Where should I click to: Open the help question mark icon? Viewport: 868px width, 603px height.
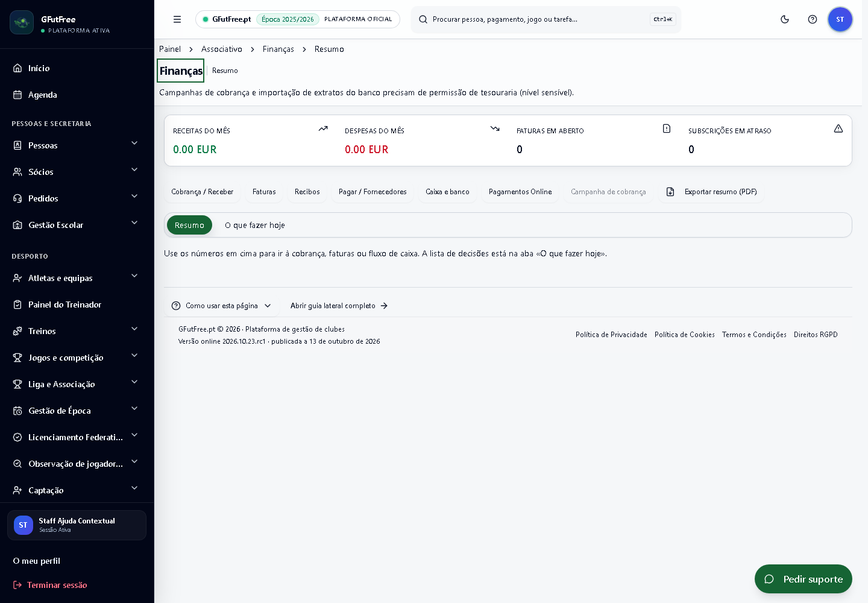(813, 19)
